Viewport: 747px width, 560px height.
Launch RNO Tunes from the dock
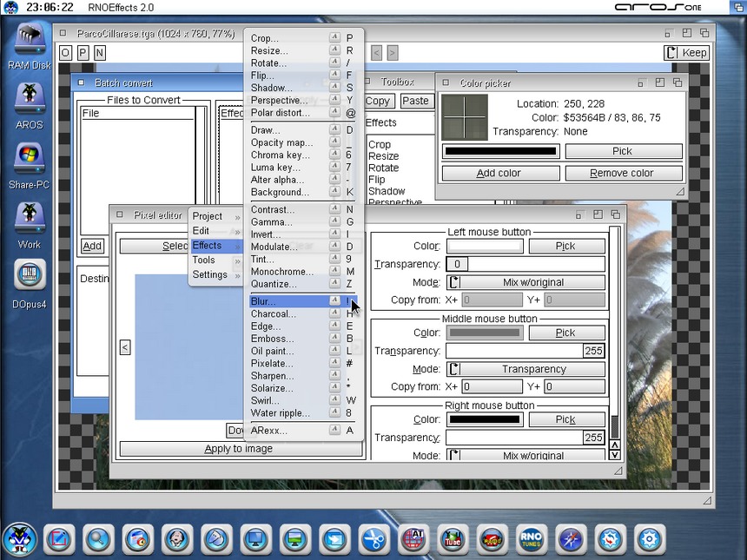(x=531, y=540)
